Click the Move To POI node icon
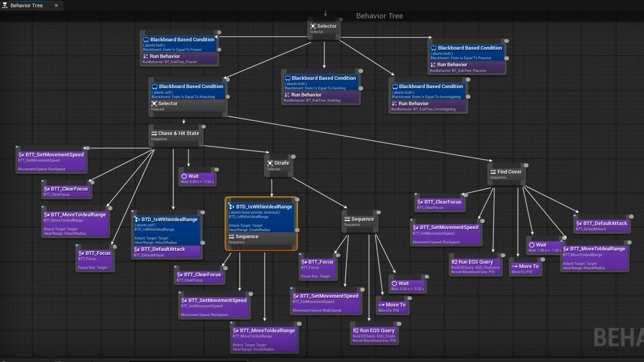Screen dimensions: 644x362 pos(515,266)
